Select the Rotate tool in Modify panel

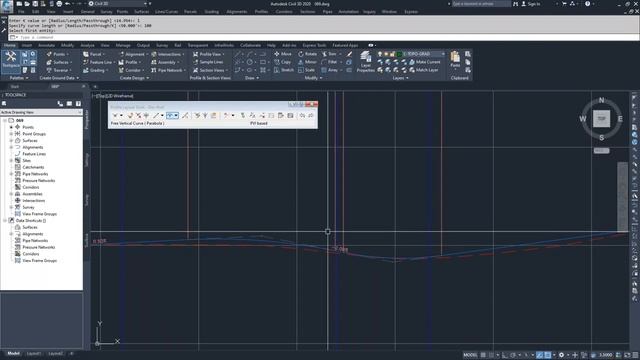pos(307,54)
